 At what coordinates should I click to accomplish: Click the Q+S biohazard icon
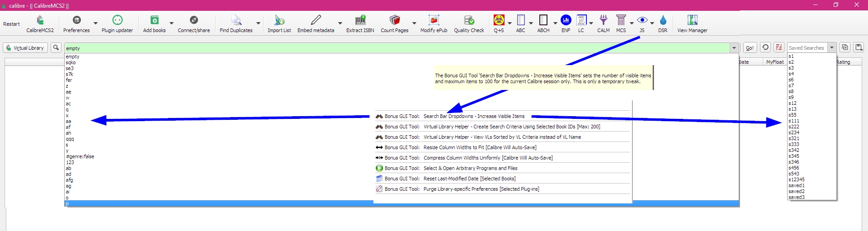[x=499, y=20]
